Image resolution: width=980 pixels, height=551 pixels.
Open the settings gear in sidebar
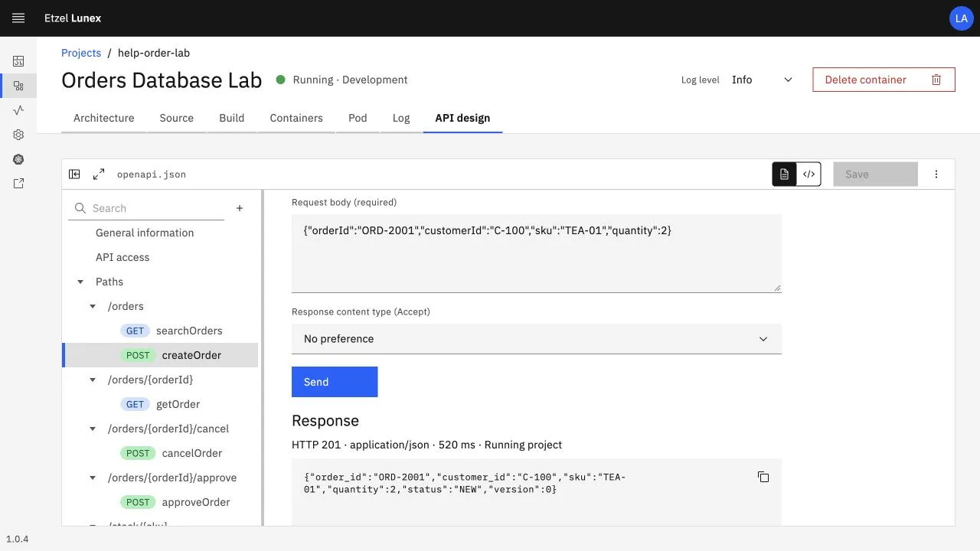coord(18,135)
